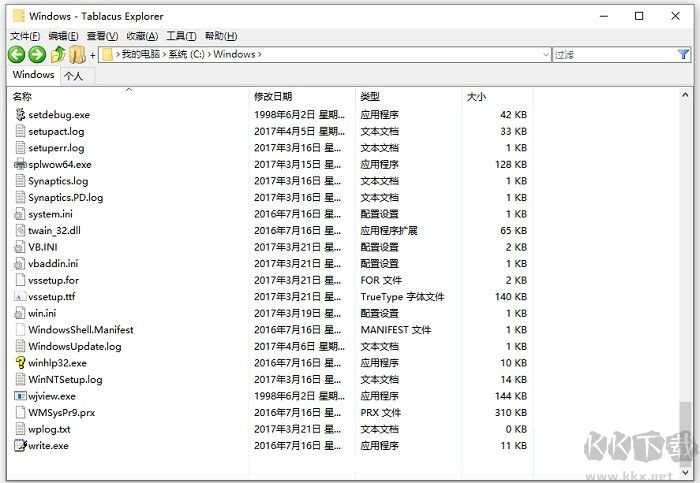700x483 pixels.
Task: Select the vssetup.for blank file icon
Action: (20, 280)
